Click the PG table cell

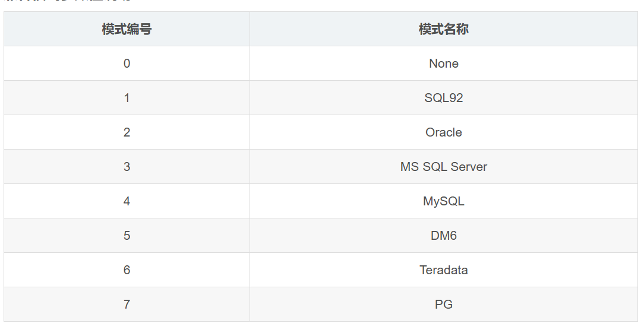click(444, 305)
